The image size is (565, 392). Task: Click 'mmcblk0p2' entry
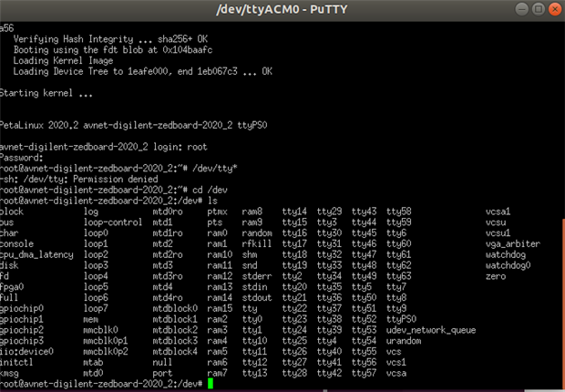coord(106,352)
